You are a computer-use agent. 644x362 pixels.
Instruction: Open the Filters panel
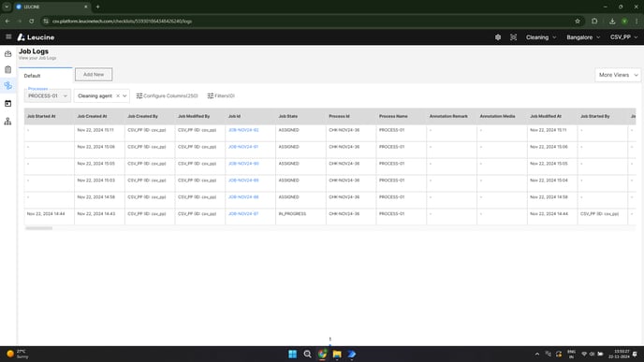coord(221,96)
